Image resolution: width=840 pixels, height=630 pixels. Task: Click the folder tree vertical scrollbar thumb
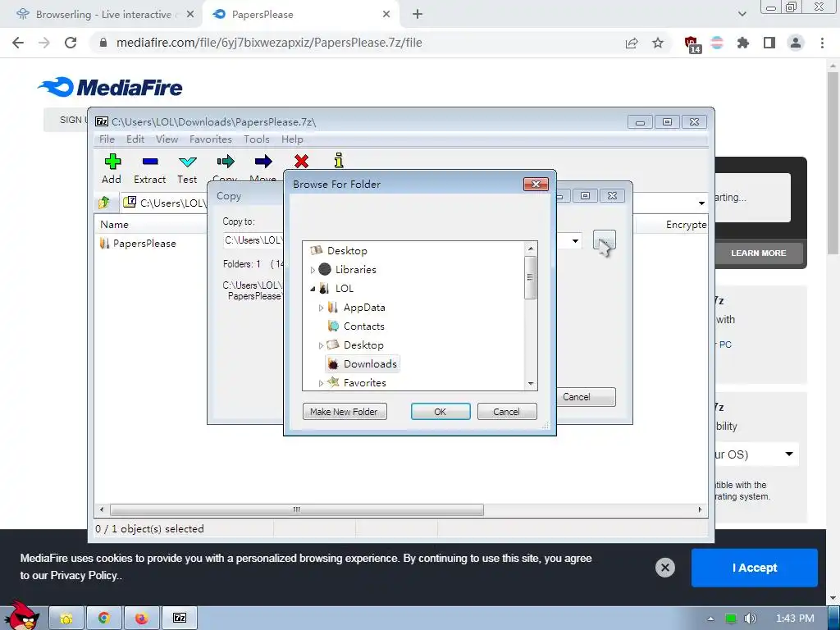[x=531, y=277]
